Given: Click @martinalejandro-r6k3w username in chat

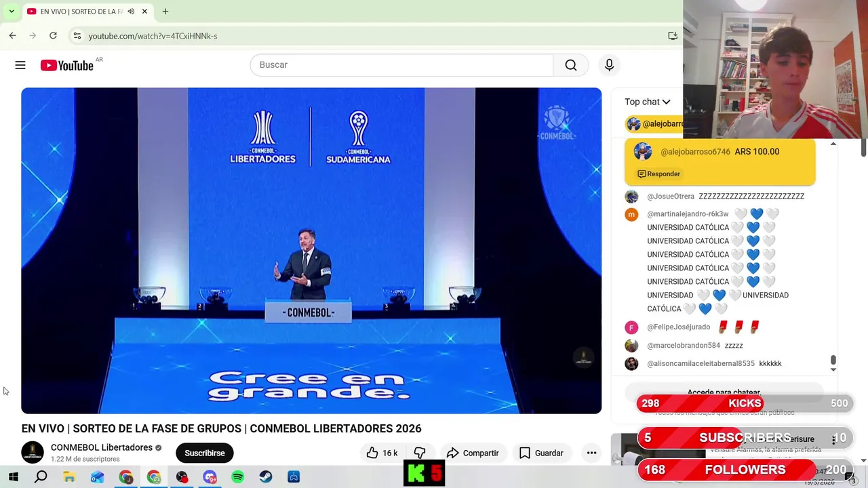Looking at the screenshot, I should point(688,214).
